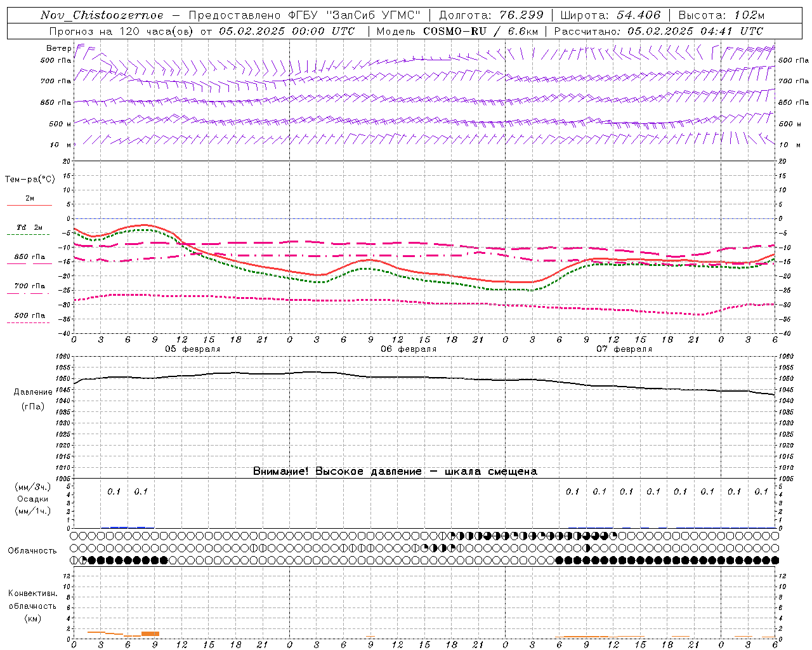Select the '(км)' convective cloud unit label
Image resolution: width=812 pixels, height=650 pixels.
coord(32,618)
